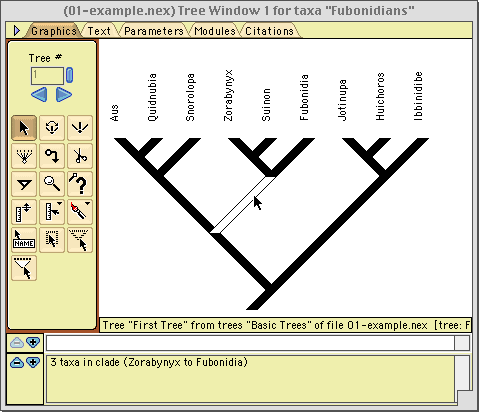Select the magnifying glass zoom tool
479x412 pixels.
[x=52, y=184]
